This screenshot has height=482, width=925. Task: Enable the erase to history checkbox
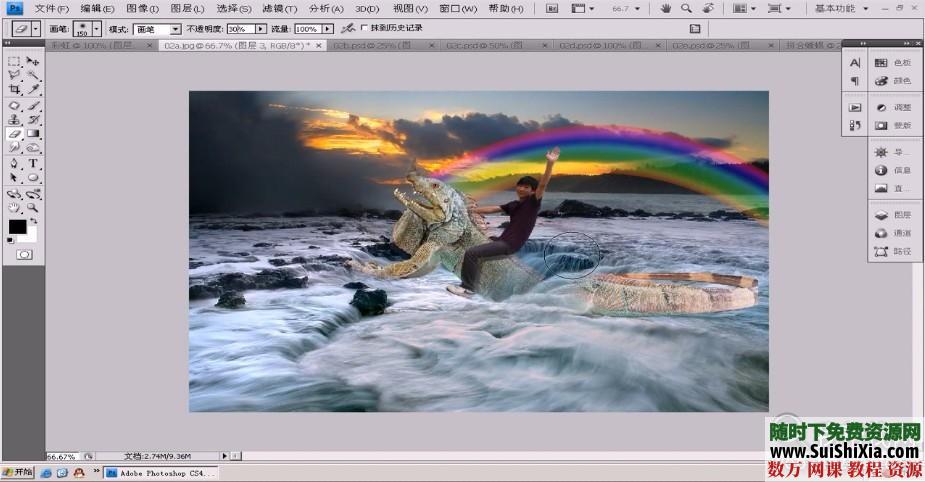(x=362, y=29)
